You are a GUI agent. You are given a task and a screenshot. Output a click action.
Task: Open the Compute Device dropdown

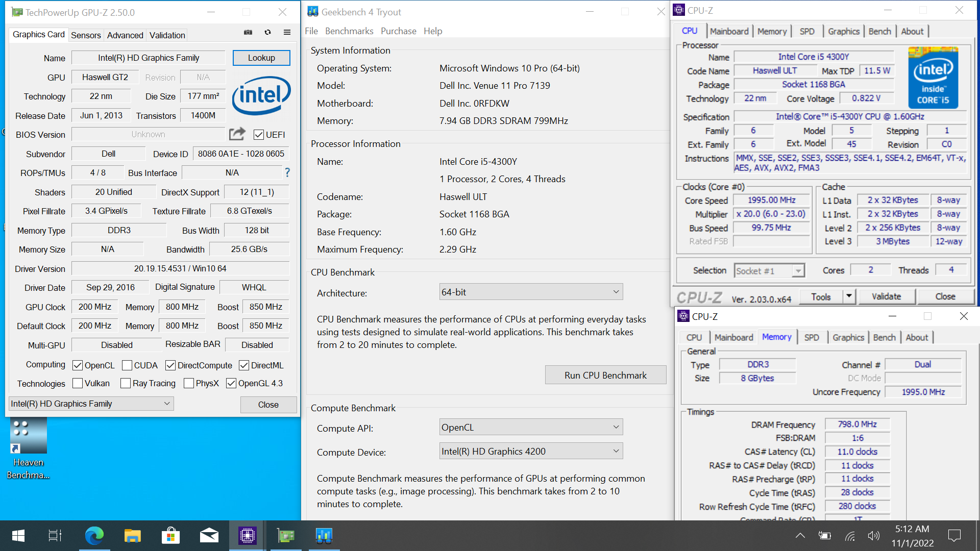531,451
